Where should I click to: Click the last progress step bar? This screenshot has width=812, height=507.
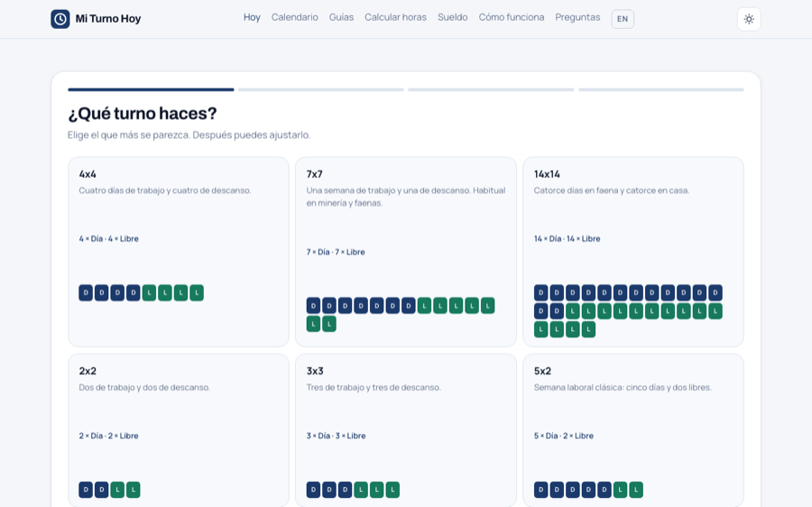[661, 89]
